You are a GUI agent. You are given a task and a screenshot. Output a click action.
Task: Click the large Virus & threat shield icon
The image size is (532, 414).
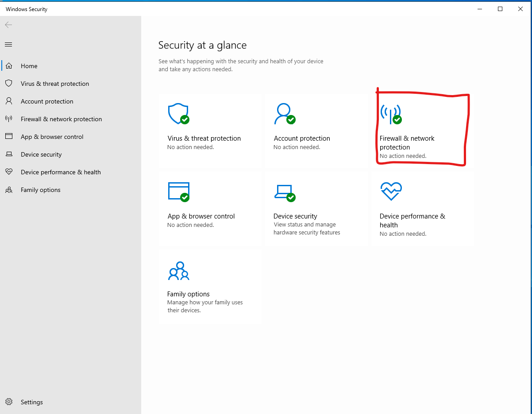[x=178, y=114]
